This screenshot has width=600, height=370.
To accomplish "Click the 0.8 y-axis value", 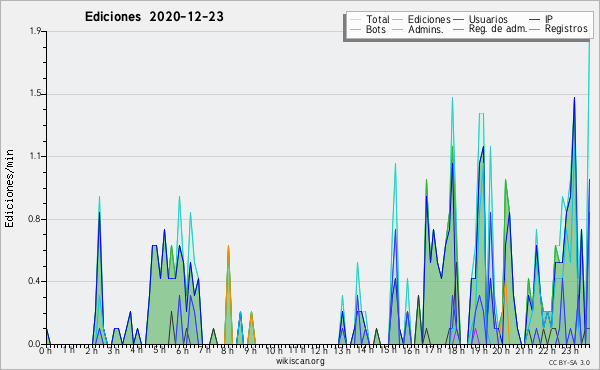I will (35, 219).
